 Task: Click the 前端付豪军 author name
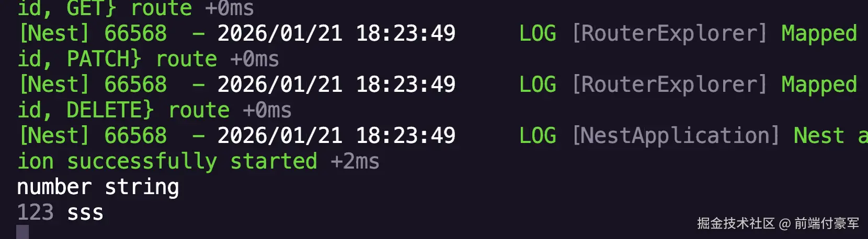point(827,223)
